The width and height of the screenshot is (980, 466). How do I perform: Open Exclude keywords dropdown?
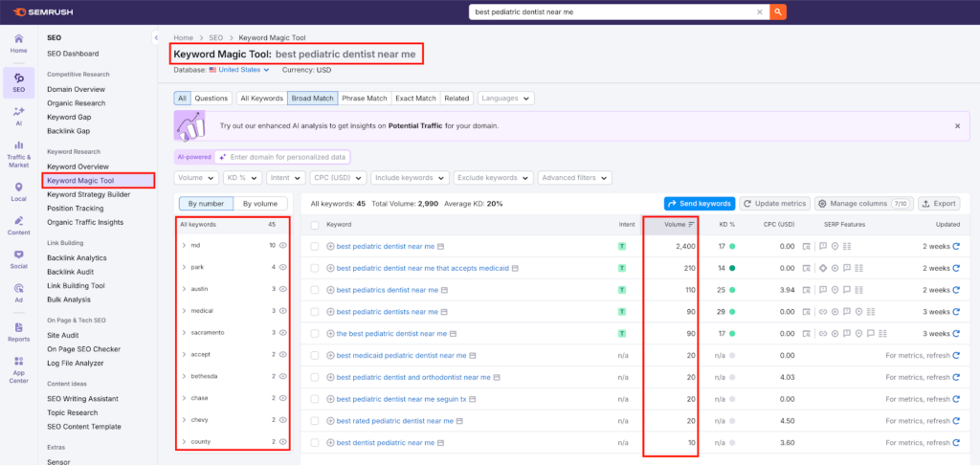pyautogui.click(x=494, y=177)
